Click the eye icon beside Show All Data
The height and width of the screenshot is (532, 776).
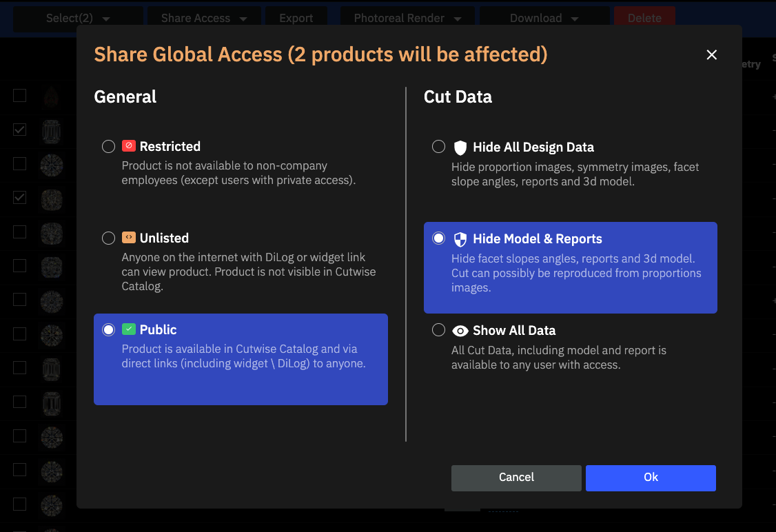[460, 331]
